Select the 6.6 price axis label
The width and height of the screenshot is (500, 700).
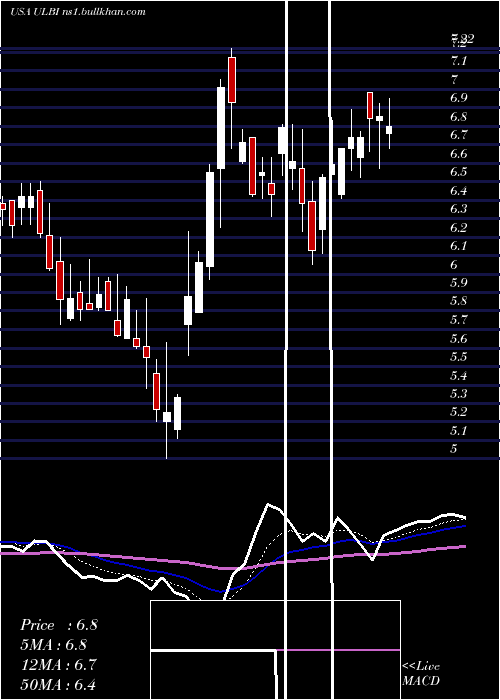point(459,154)
